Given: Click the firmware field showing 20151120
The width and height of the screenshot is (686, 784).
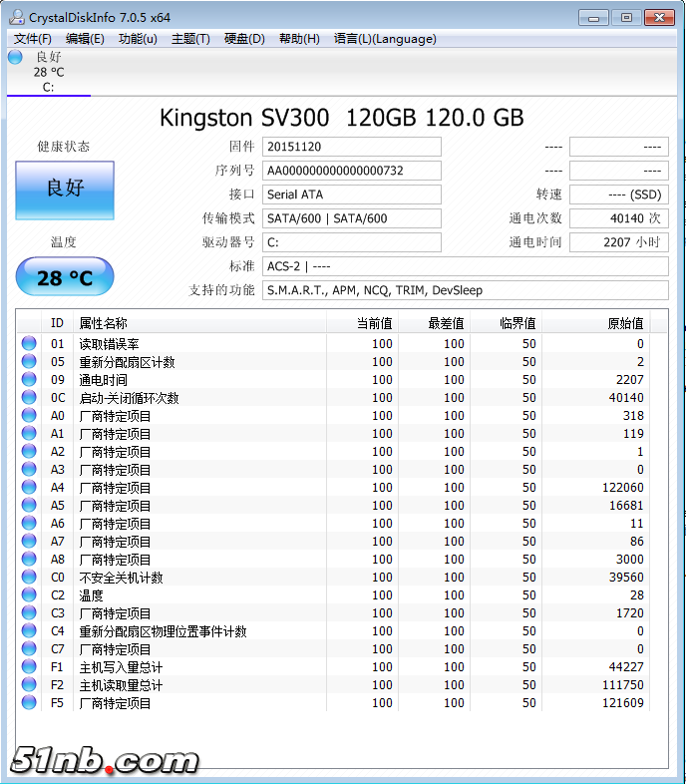Looking at the screenshot, I should pos(352,147).
